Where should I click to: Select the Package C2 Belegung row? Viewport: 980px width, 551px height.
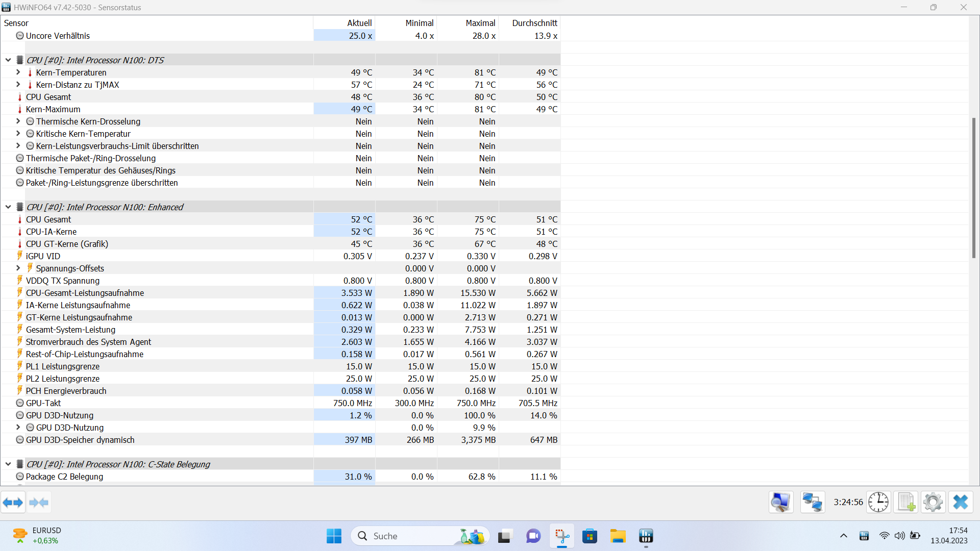(x=281, y=477)
